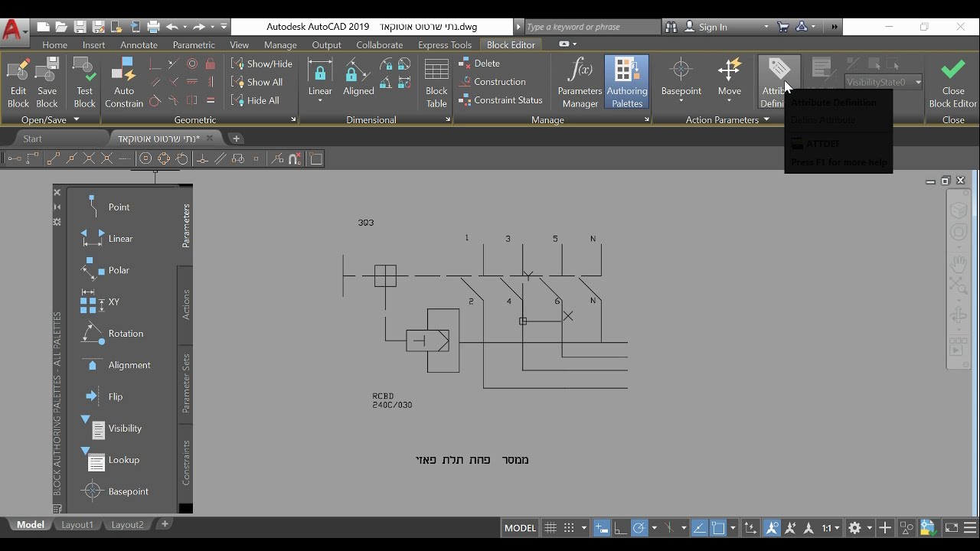Toggle polar tracking in status bar
Screen dimensions: 980x551
click(639, 528)
